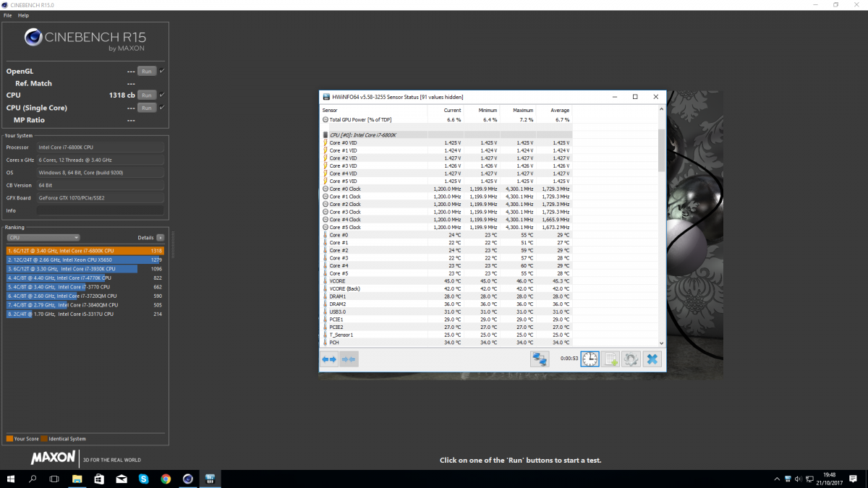Open Mail app from taskbar

click(x=122, y=479)
